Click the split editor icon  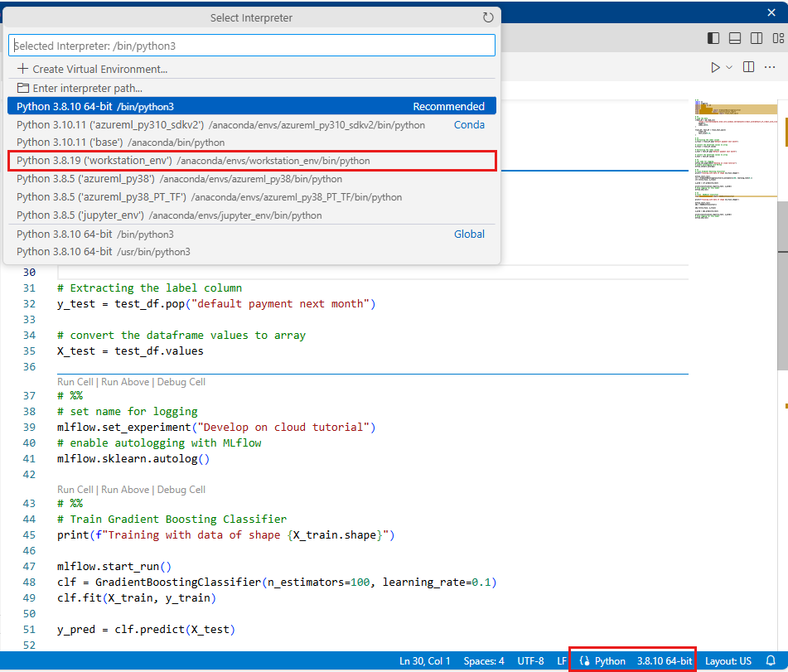pos(748,67)
